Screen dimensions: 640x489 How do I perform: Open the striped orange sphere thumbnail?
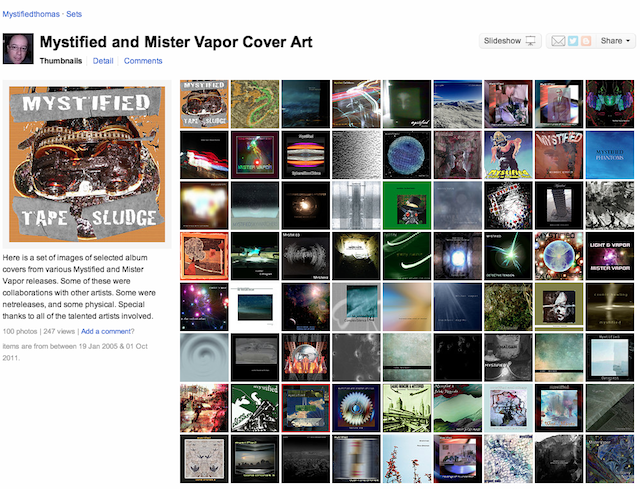point(306,155)
